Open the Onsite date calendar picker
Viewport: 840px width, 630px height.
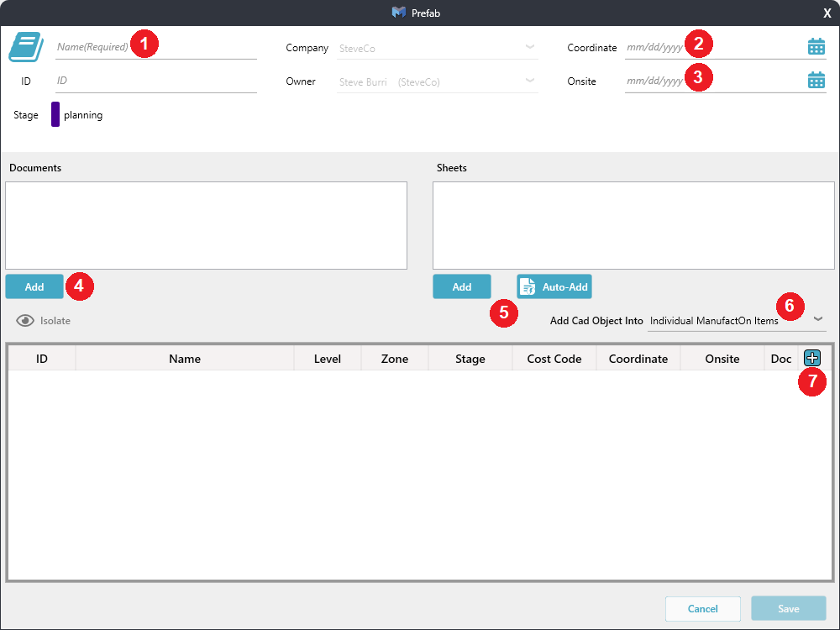pyautogui.click(x=816, y=81)
